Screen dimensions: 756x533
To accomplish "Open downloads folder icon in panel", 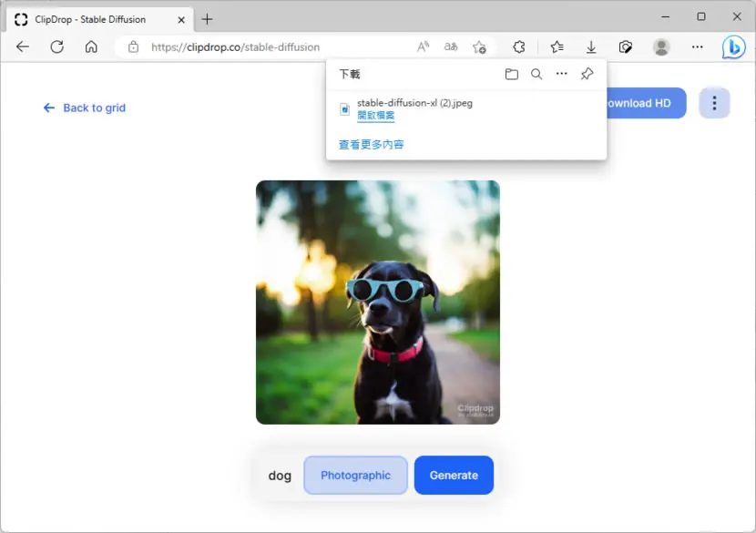I will tap(512, 75).
